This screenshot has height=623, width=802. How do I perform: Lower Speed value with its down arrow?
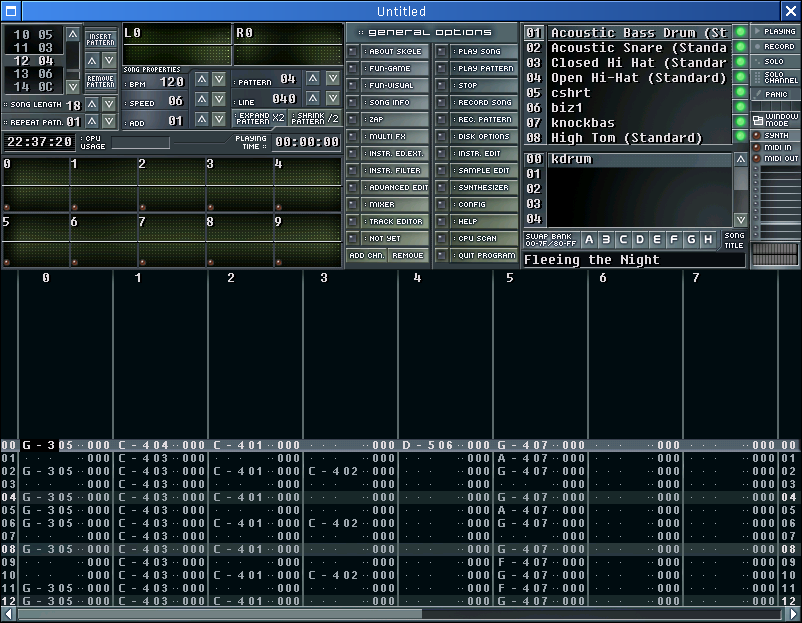[x=219, y=99]
